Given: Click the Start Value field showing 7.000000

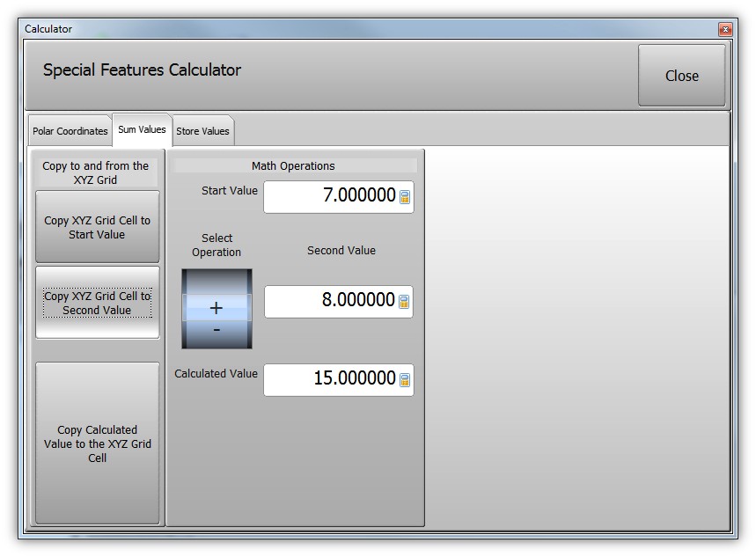Looking at the screenshot, I should coord(331,196).
